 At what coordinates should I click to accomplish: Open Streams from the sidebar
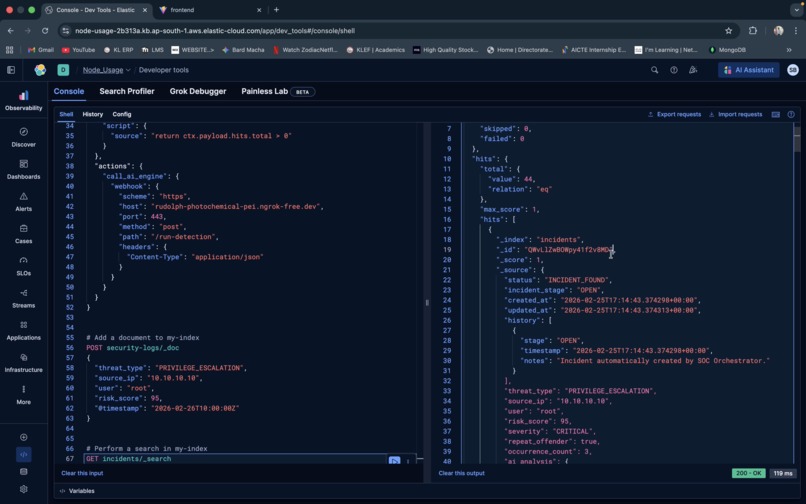click(x=23, y=298)
